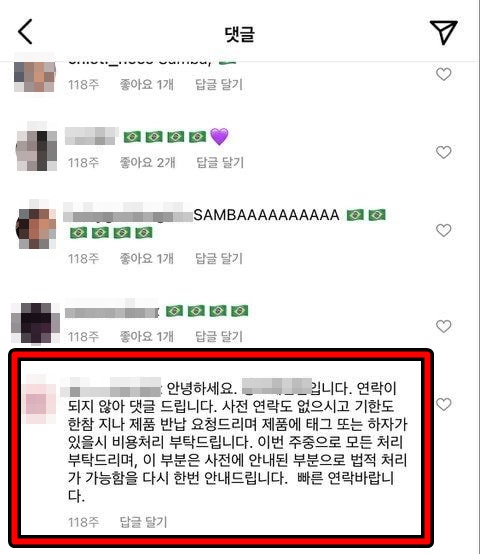The image size is (480, 554).
Task: Reply to the highlighted Korean comment
Action: pos(143,522)
